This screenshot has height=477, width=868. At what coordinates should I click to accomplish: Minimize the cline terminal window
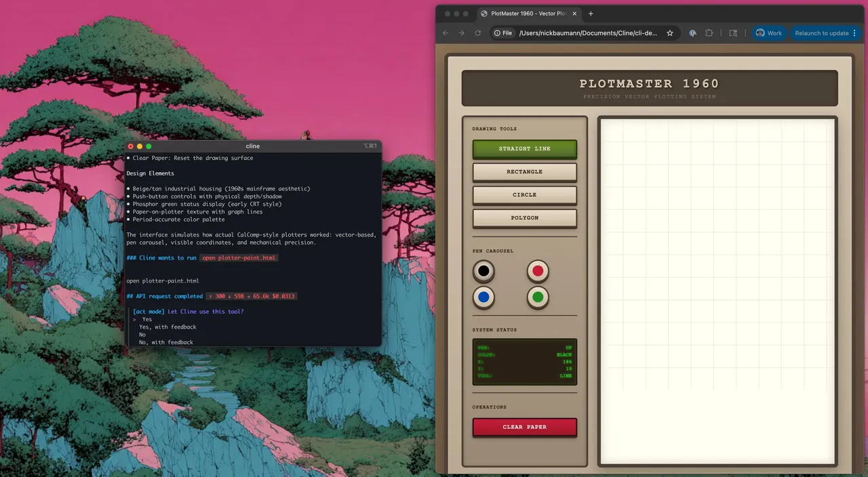pyautogui.click(x=140, y=146)
